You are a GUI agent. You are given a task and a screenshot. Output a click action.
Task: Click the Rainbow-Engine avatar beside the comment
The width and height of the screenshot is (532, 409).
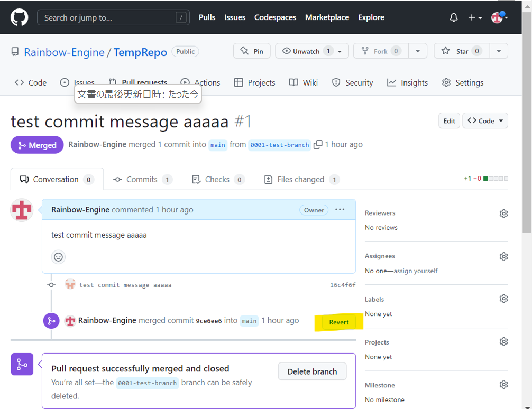coord(22,210)
